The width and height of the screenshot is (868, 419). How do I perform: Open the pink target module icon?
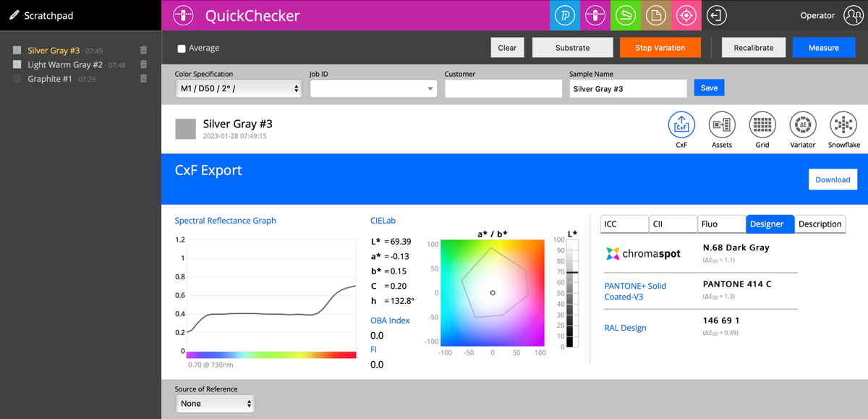[685, 15]
